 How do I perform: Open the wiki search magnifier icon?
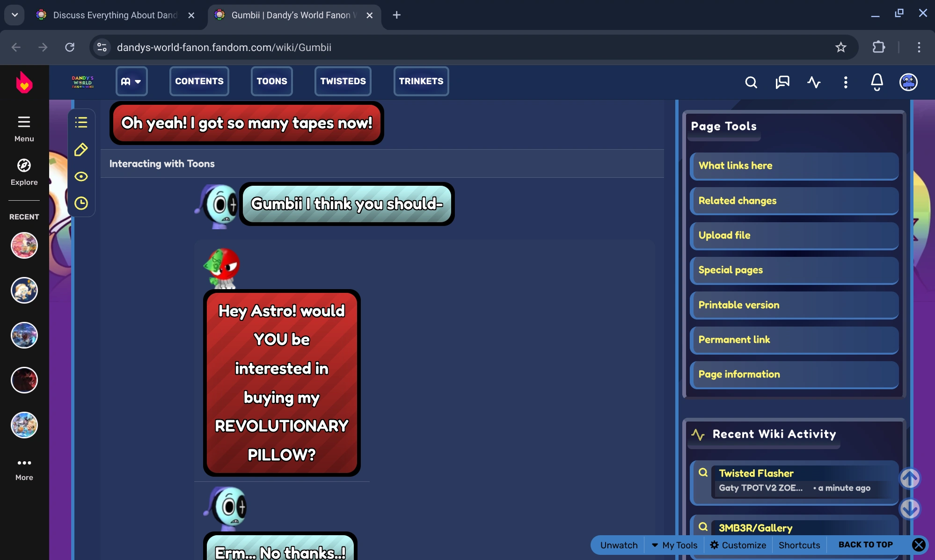751,82
